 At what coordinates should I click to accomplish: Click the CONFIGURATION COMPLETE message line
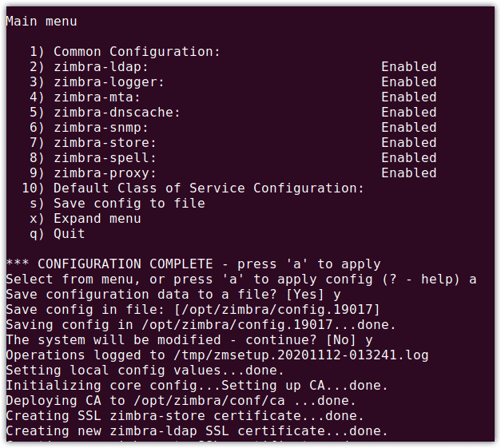coord(193,264)
